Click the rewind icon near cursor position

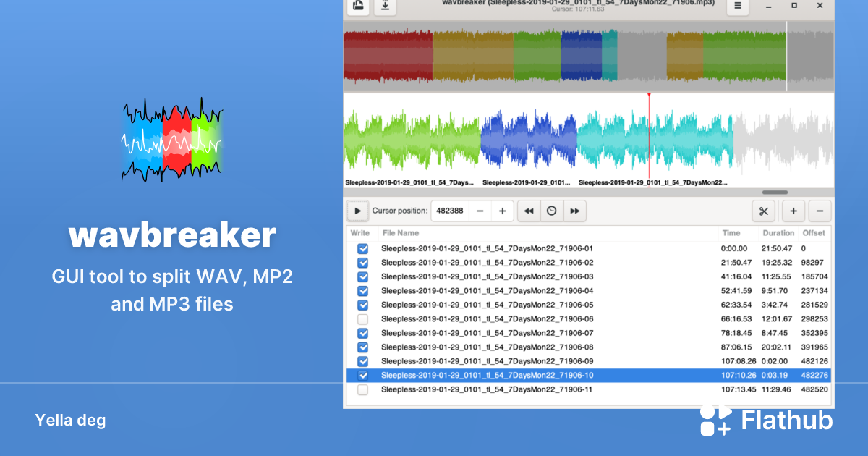tap(529, 211)
